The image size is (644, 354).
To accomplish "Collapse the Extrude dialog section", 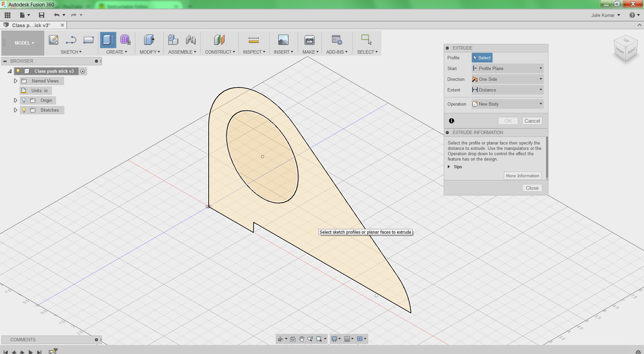I will point(447,48).
